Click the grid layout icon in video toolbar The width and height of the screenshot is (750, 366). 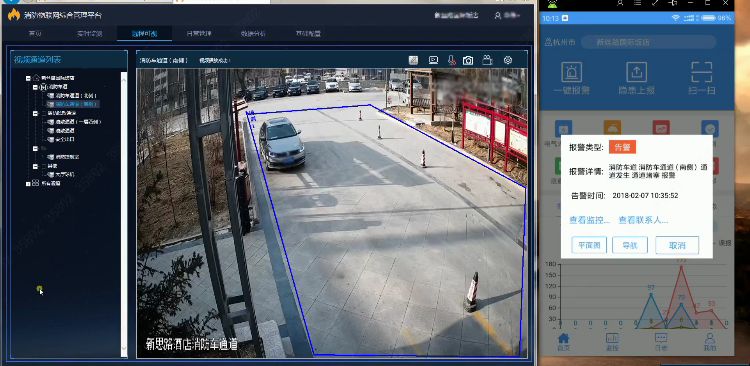pos(414,60)
